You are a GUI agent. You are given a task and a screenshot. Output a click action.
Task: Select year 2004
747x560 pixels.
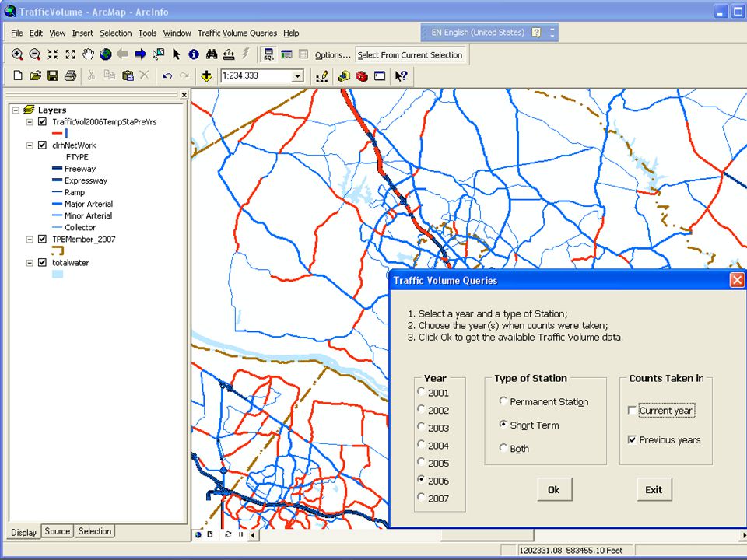coord(421,444)
